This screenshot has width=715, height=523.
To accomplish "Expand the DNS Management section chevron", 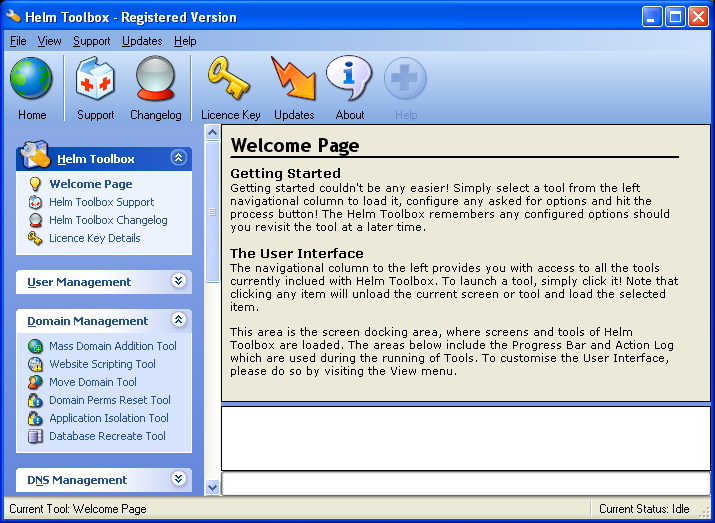I will pyautogui.click(x=178, y=478).
